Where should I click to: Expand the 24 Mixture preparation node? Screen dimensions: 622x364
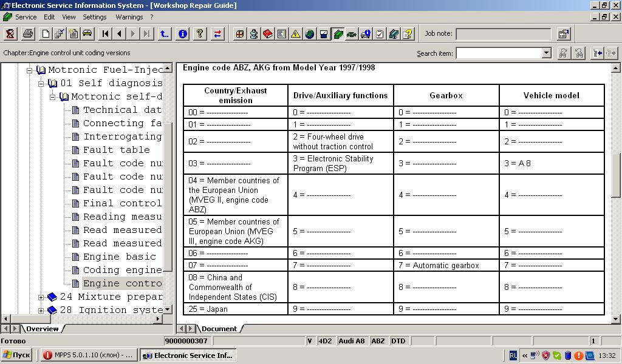41,297
